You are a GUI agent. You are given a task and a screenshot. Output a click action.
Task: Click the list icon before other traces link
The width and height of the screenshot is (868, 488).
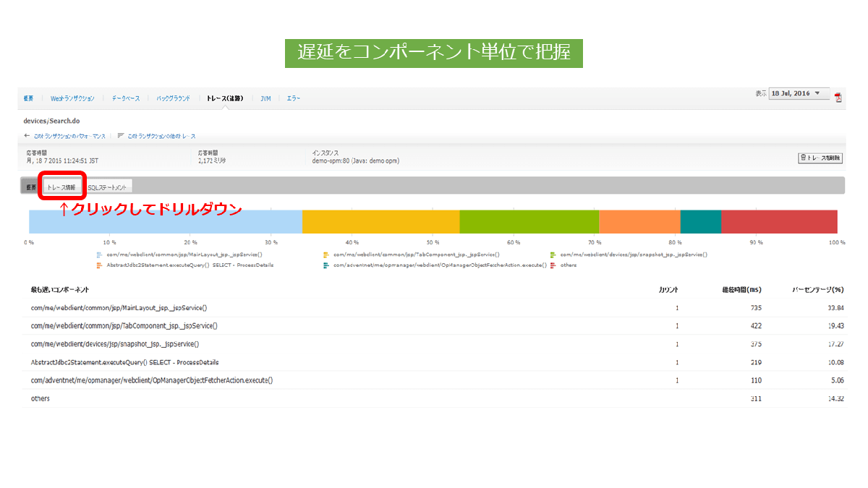pyautogui.click(x=121, y=135)
